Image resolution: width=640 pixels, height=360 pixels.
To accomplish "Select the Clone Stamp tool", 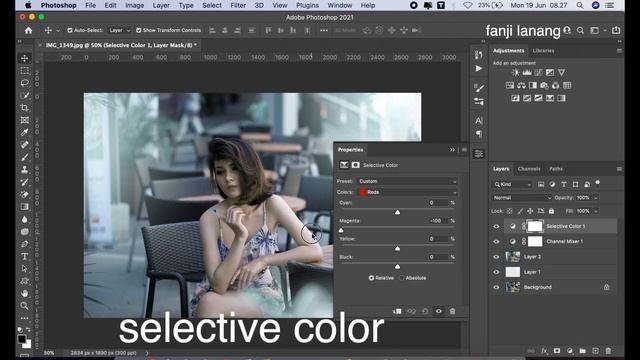I will [24, 169].
